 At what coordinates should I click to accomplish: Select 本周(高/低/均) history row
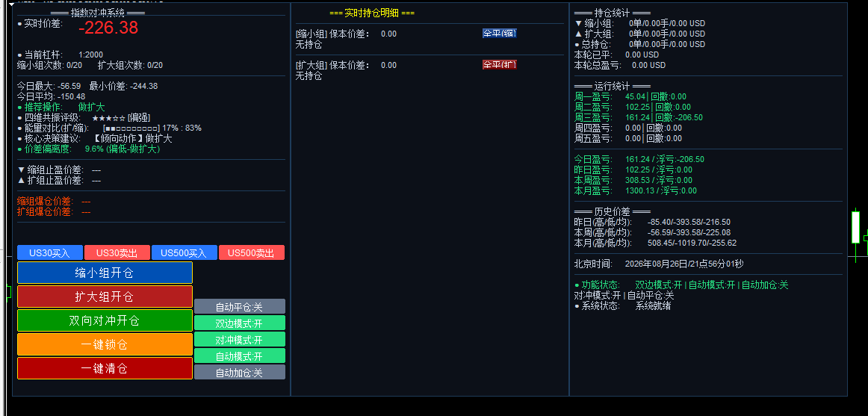coord(653,232)
